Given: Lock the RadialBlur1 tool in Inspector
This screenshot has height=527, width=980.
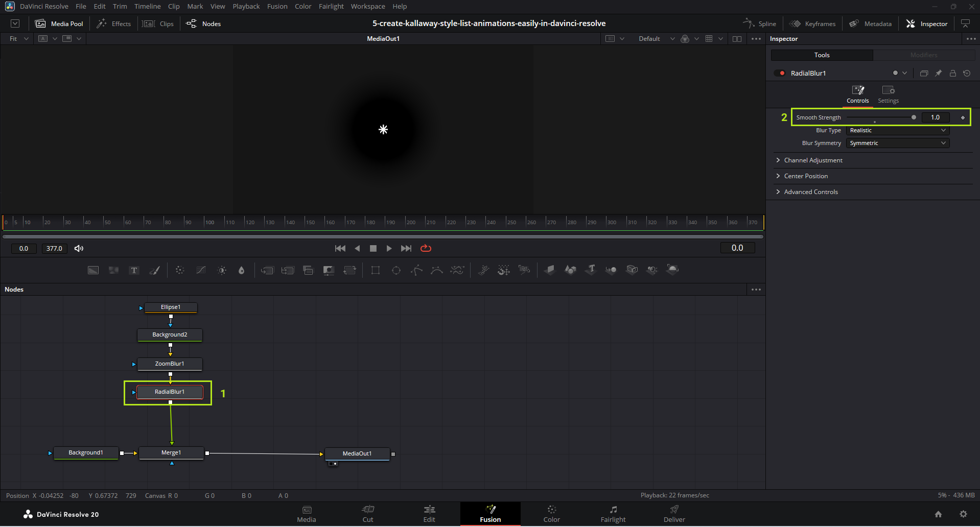Looking at the screenshot, I should click(x=952, y=73).
